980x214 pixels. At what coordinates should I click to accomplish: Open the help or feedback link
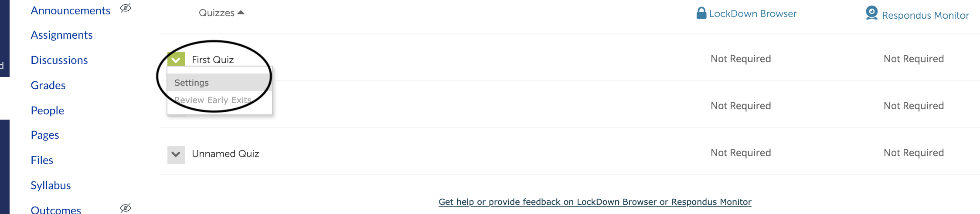click(595, 202)
